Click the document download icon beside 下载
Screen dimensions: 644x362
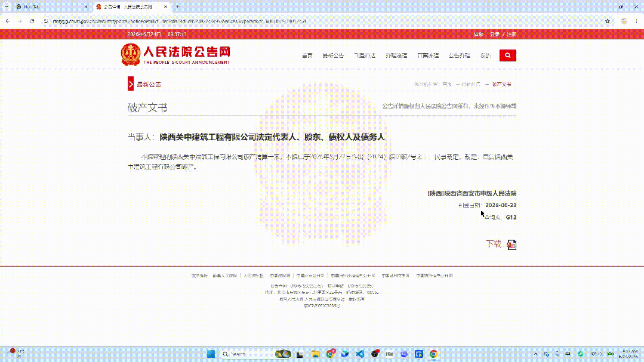(511, 245)
